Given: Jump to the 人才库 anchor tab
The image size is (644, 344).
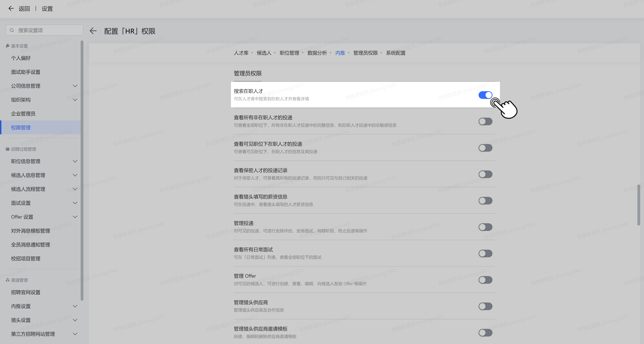Looking at the screenshot, I should (241, 53).
